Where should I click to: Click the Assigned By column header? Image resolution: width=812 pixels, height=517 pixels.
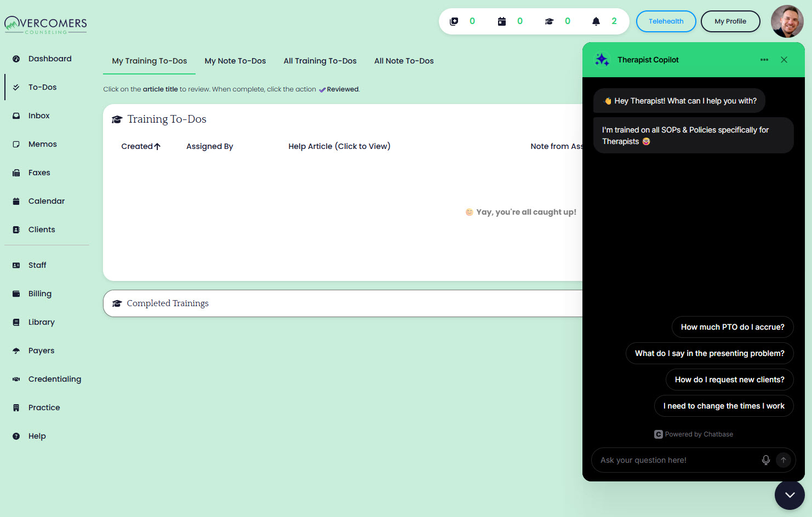[x=210, y=146]
